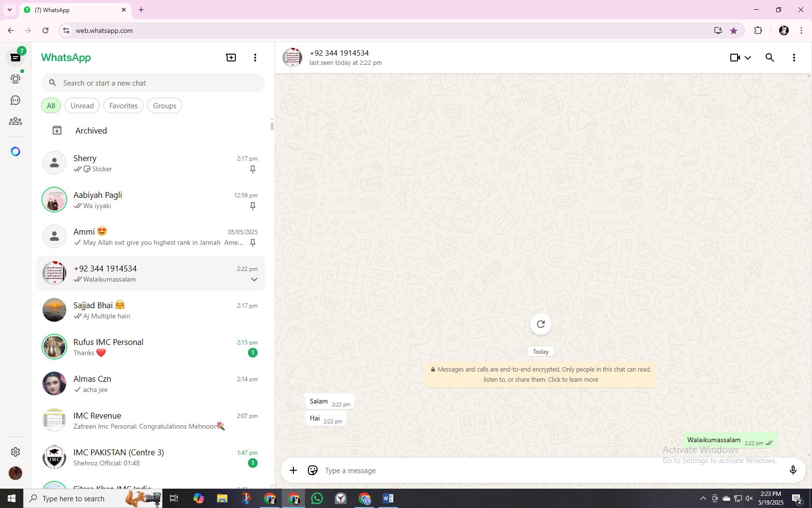Open the Windows Start menu
This screenshot has width=812, height=508.
[12, 498]
